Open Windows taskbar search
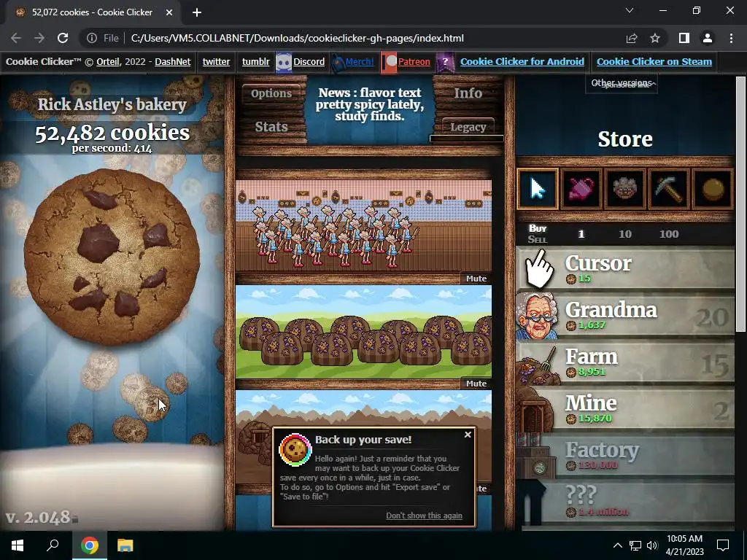 53,545
